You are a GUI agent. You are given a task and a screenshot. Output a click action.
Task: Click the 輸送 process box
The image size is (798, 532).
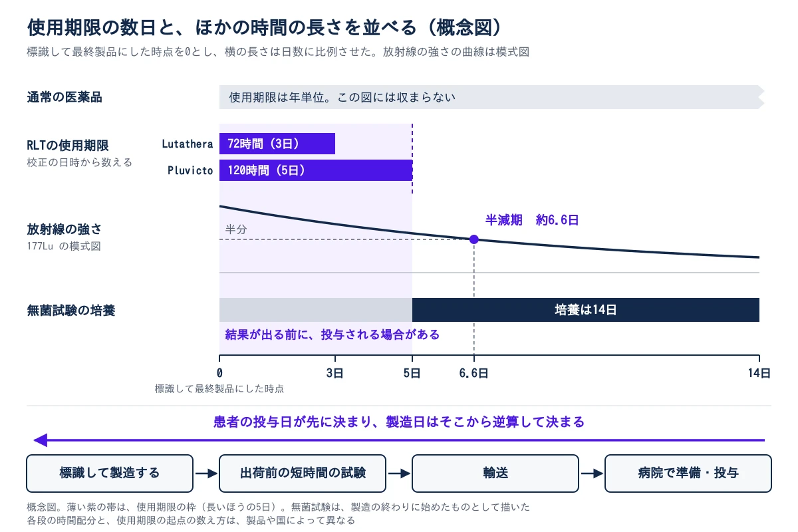point(495,473)
